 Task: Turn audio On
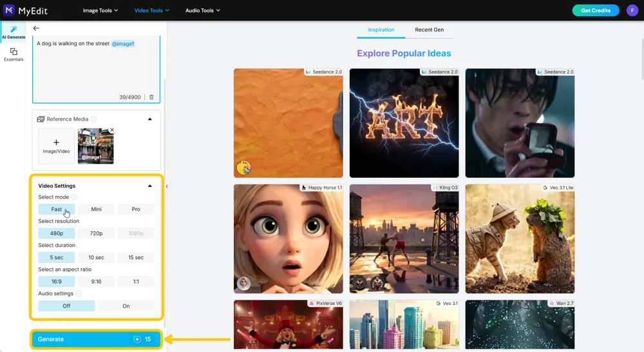coord(126,306)
